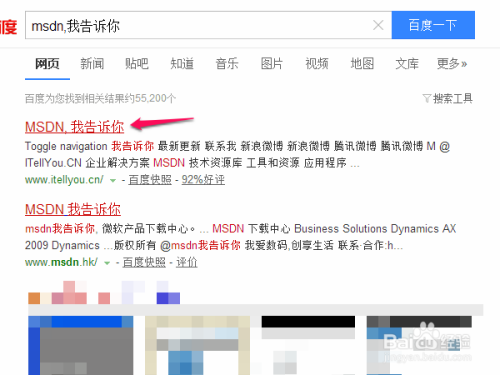Screen dimensions: 500x375
Task: Open the 92%好评 rating link
Action: [x=203, y=180]
